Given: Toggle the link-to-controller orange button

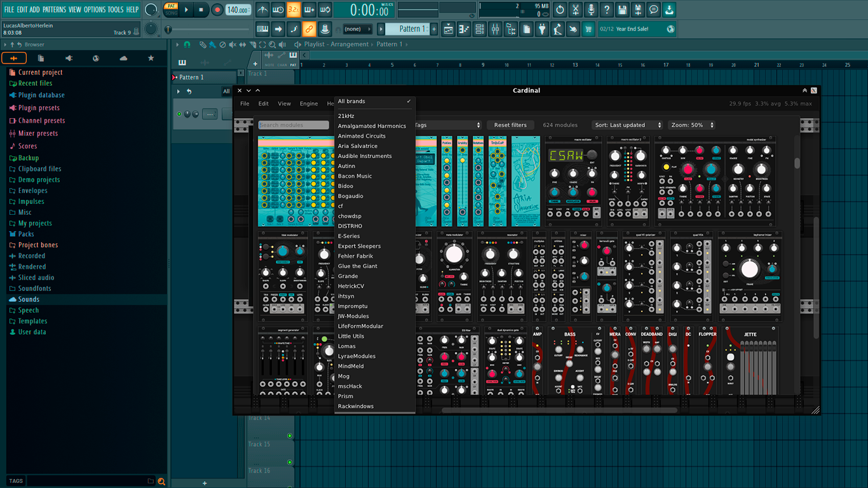Looking at the screenshot, I should 309,29.
